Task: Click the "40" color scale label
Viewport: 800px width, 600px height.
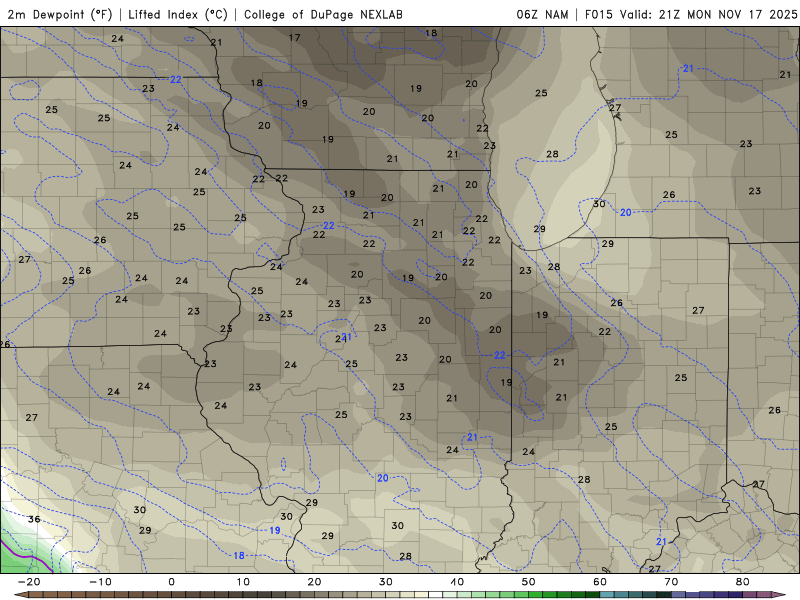Action: [x=457, y=582]
